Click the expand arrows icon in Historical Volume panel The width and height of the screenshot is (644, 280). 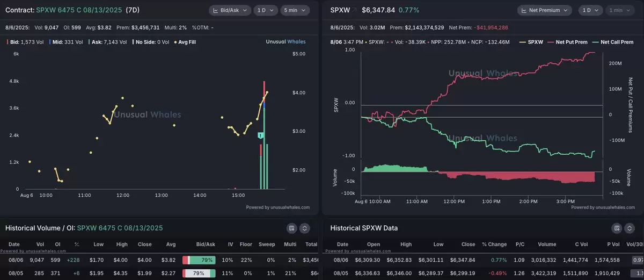305,228
